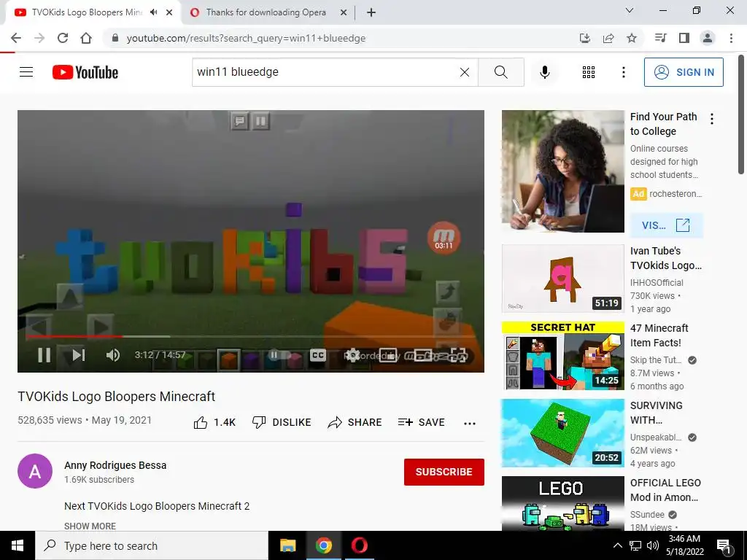This screenshot has width=747, height=560.
Task: Reload the page
Action: click(63, 38)
